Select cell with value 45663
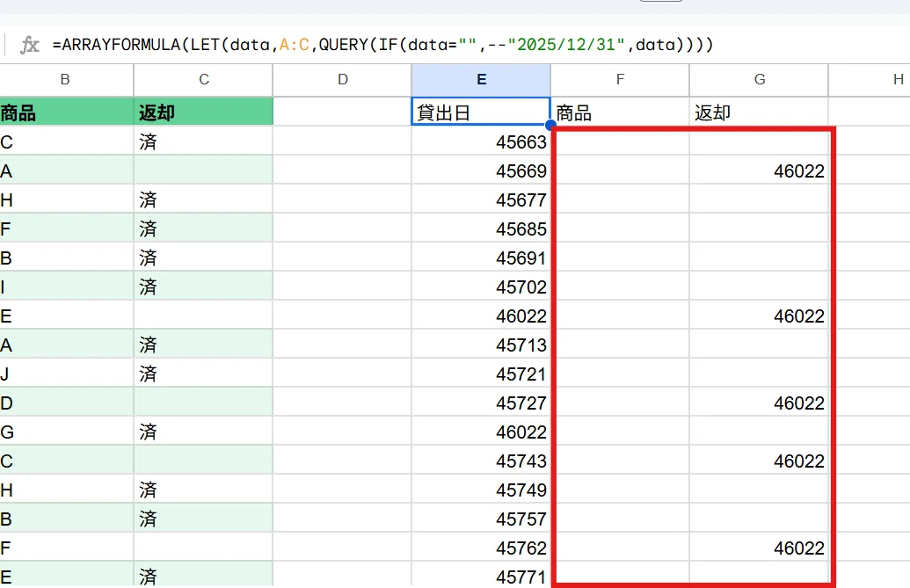910x588 pixels. (x=481, y=142)
